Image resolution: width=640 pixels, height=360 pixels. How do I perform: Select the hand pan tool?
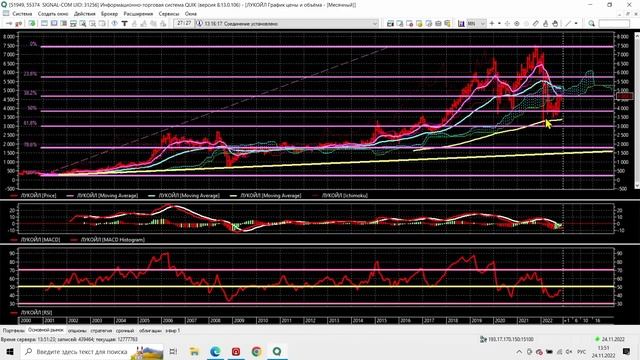[555, 24]
